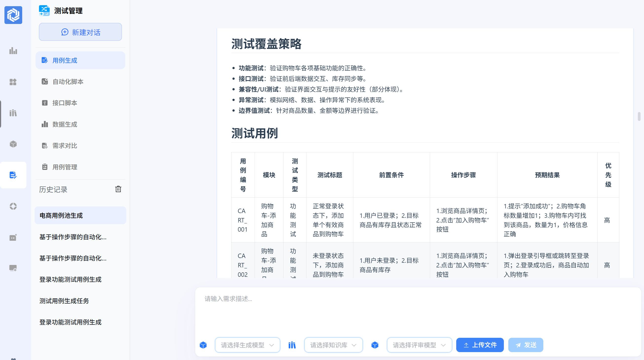644x360 pixels.
Task: Open 自动化脚本 menu item
Action: [68, 81]
